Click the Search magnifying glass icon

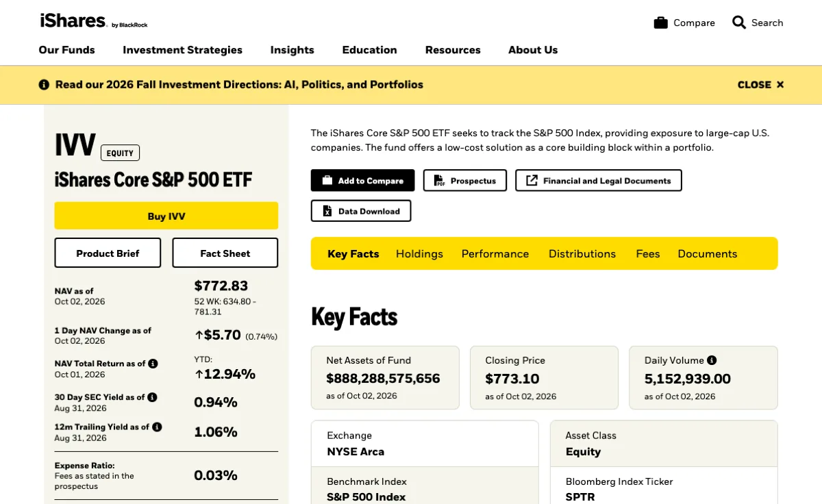point(738,23)
